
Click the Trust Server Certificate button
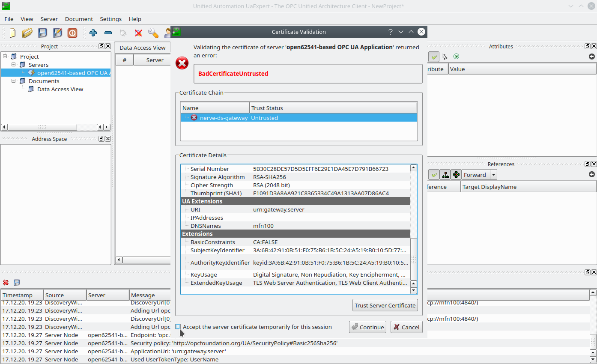385,305
